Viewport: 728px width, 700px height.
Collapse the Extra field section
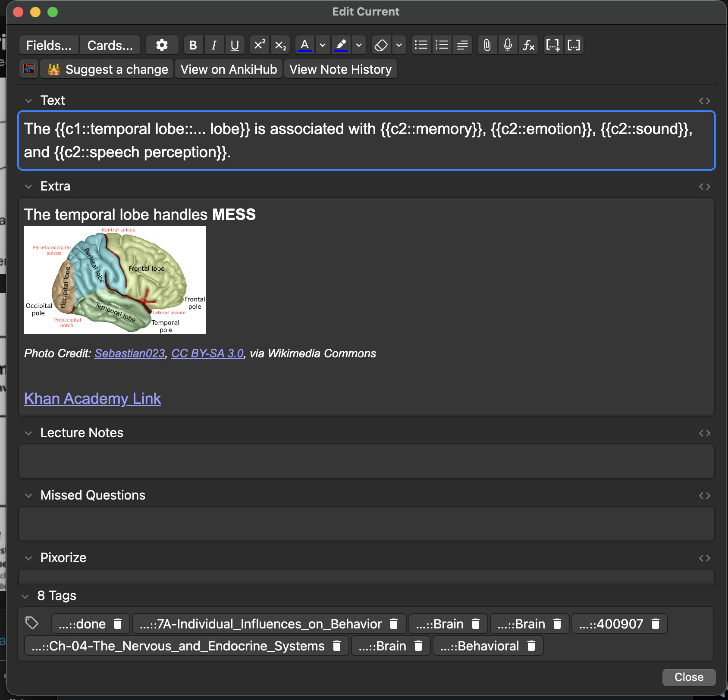28,187
